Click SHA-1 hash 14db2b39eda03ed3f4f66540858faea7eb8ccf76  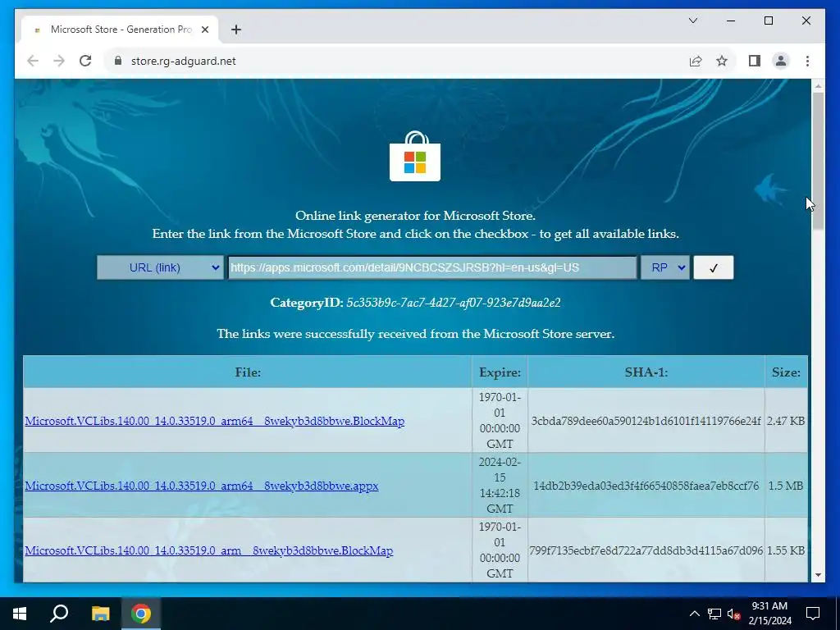point(646,486)
